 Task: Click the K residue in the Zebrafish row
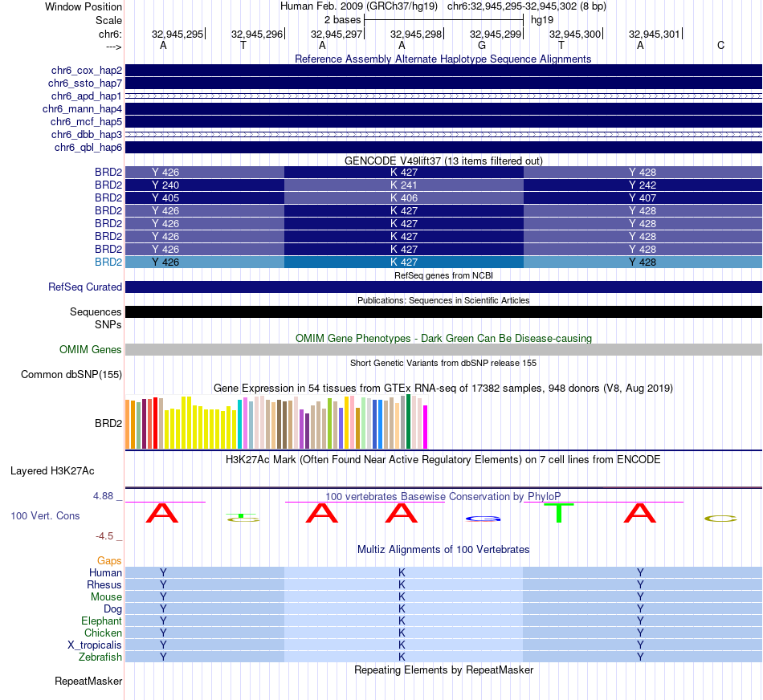402,657
